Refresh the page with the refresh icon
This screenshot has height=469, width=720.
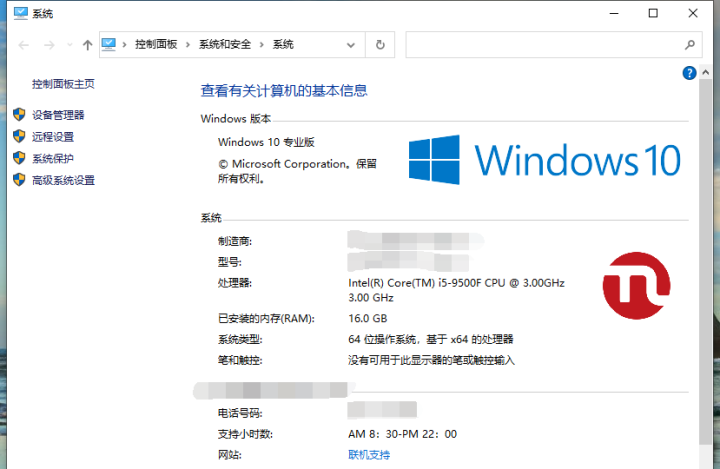(380, 45)
